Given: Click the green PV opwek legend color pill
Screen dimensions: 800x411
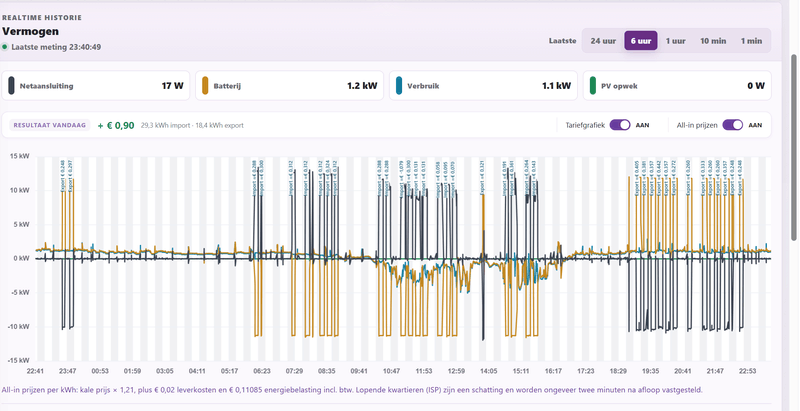Looking at the screenshot, I should (x=592, y=86).
